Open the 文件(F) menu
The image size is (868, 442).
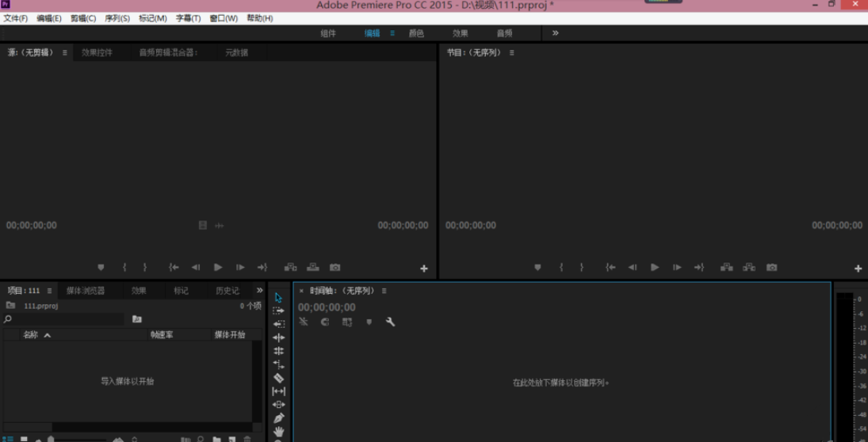15,18
